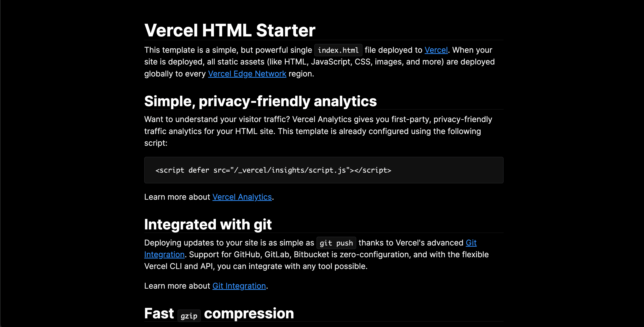Open the Vercel link in intro paragraph
Image resolution: width=644 pixels, height=327 pixels.
(436, 50)
